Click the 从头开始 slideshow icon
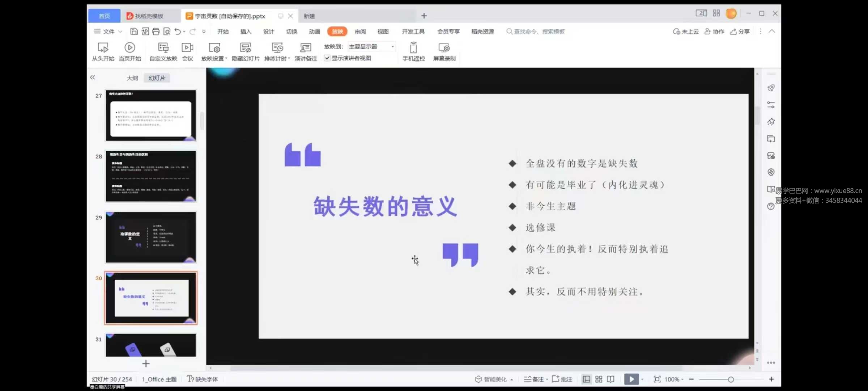Viewport: 868px width, 391px height. pos(103,48)
